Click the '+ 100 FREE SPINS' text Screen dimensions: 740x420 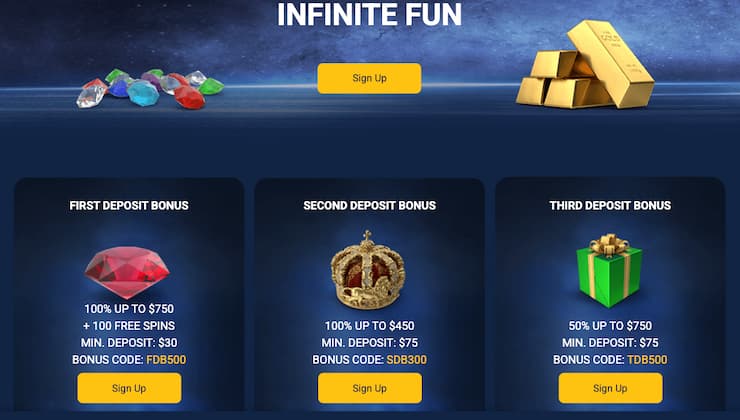129,326
